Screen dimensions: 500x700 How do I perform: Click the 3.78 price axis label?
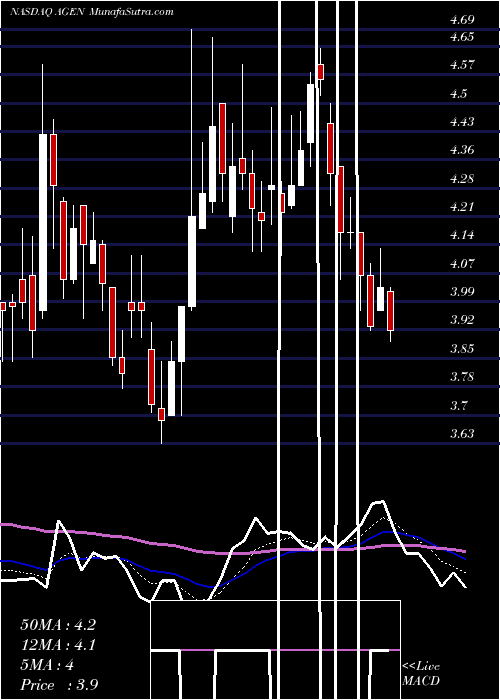click(462, 377)
